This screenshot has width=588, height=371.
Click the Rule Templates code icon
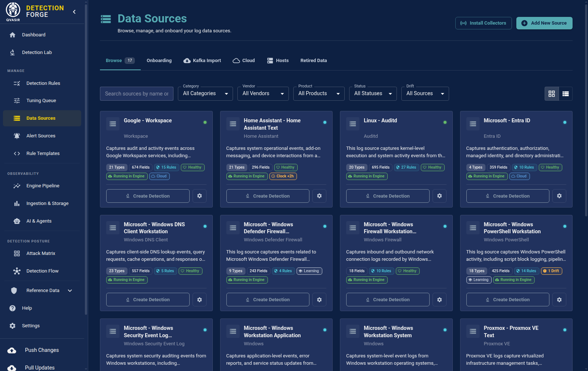click(17, 154)
